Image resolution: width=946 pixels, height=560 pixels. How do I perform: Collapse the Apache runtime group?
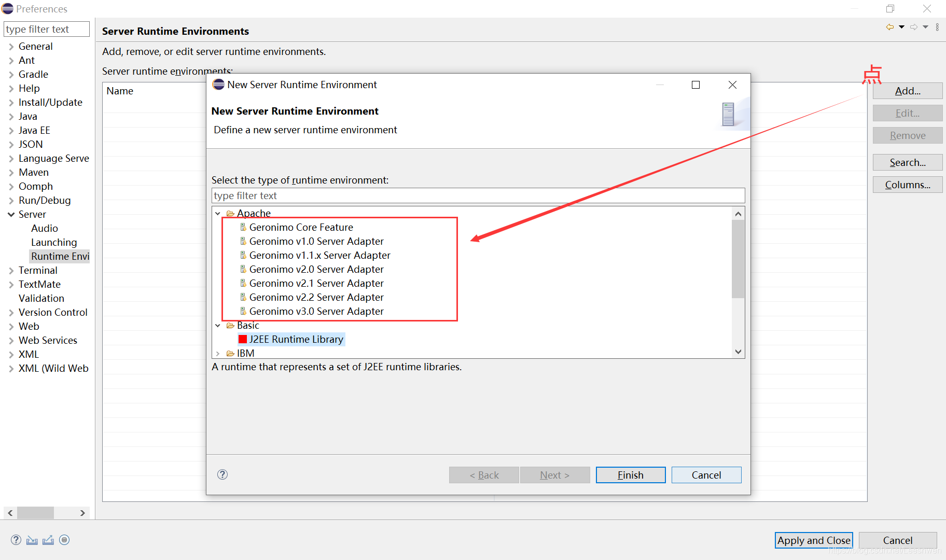[x=218, y=213]
